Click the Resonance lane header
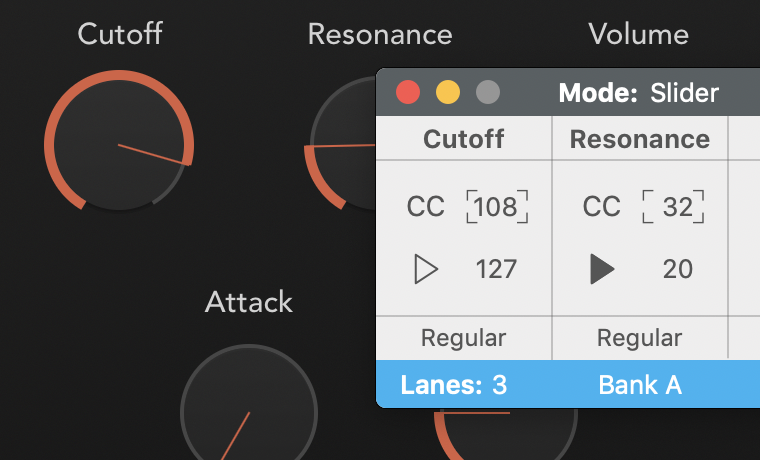The height and width of the screenshot is (460, 760). tap(640, 139)
